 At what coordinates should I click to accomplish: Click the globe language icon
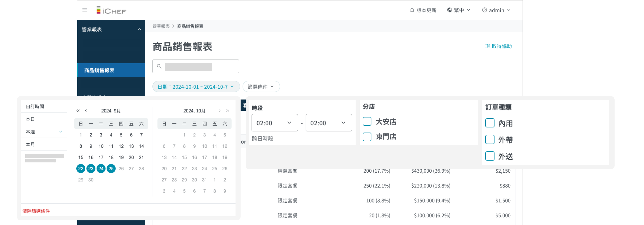pyautogui.click(x=449, y=10)
